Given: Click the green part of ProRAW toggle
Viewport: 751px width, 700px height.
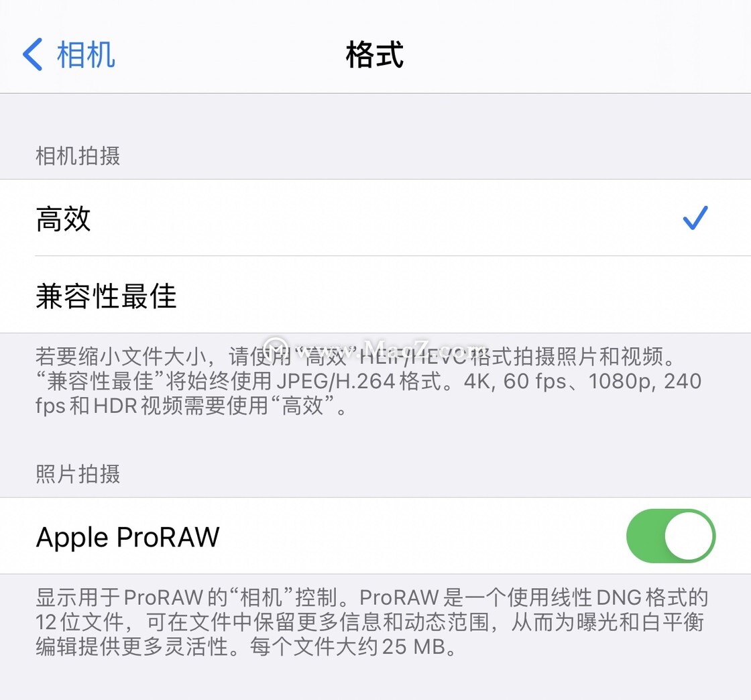Looking at the screenshot, I should pos(645,536).
